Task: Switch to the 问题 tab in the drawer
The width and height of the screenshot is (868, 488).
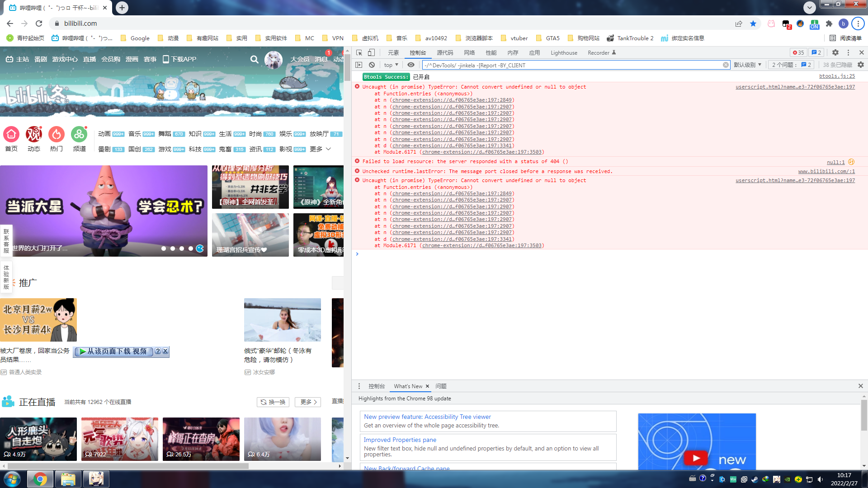Action: pos(441,386)
